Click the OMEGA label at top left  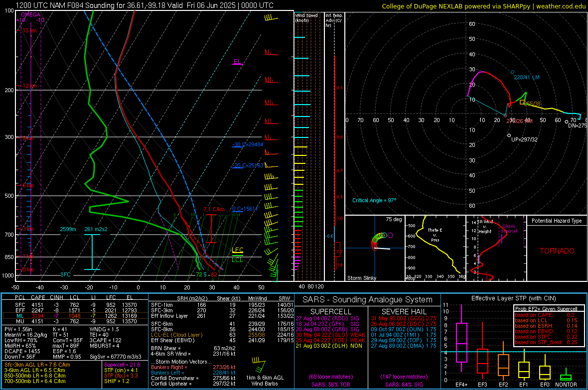(31, 14)
